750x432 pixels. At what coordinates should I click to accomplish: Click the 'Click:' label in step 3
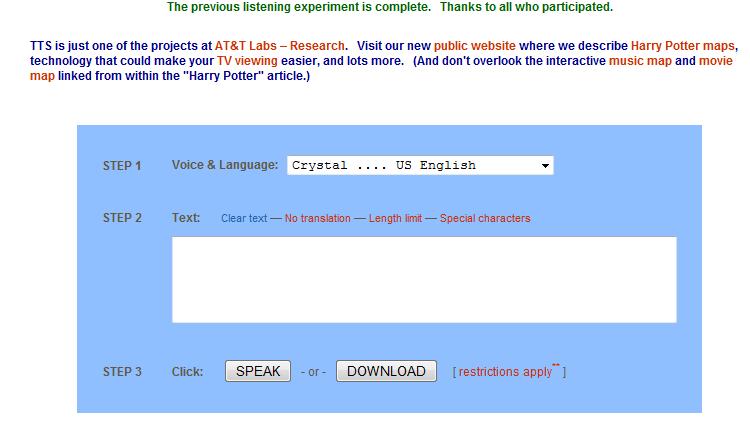point(188,372)
